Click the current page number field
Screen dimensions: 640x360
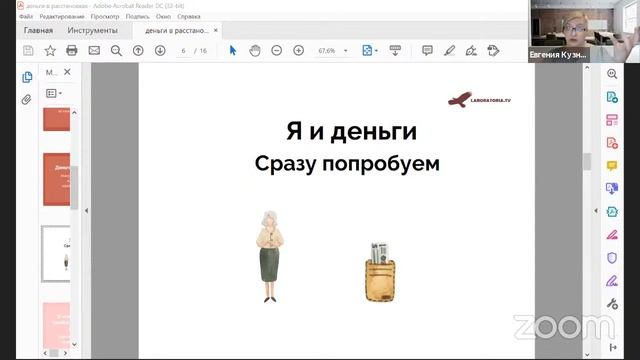(183, 51)
